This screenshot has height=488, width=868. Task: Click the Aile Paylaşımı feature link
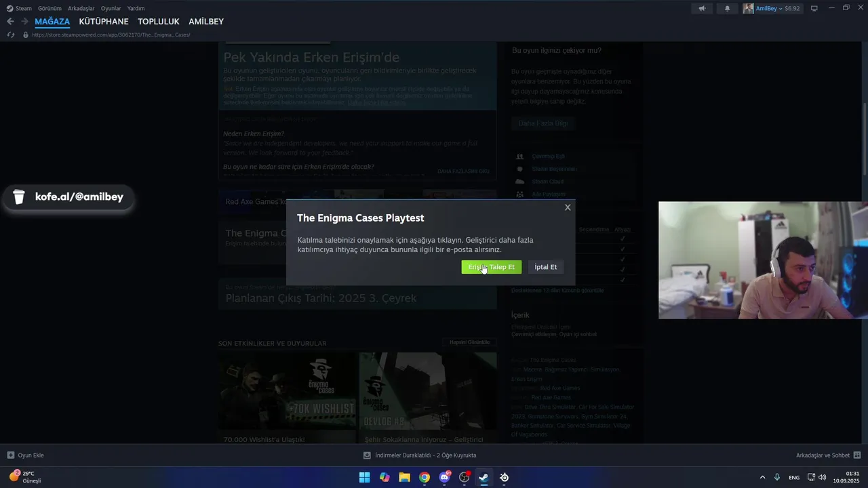549,195
